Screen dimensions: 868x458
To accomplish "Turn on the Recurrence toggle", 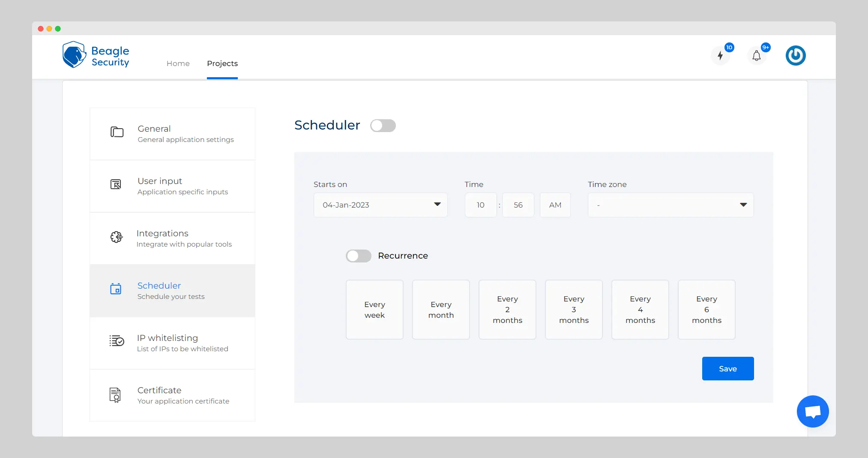I will (x=359, y=256).
